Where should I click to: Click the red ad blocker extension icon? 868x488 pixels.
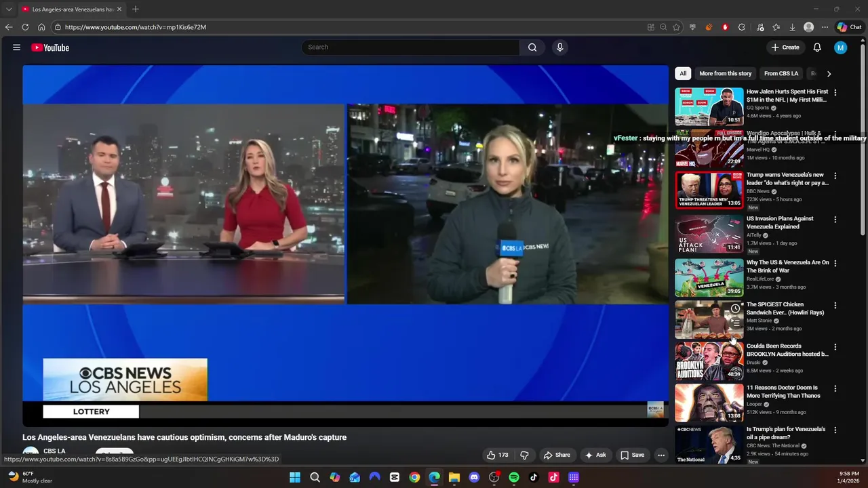[x=725, y=27]
